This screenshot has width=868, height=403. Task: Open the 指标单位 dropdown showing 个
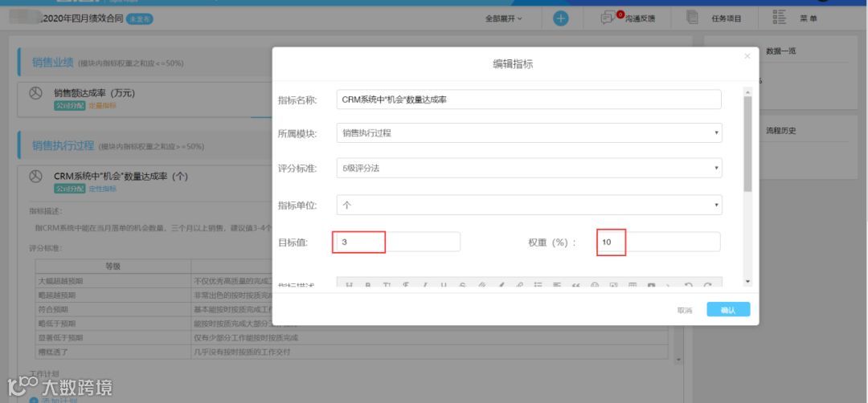coord(529,205)
